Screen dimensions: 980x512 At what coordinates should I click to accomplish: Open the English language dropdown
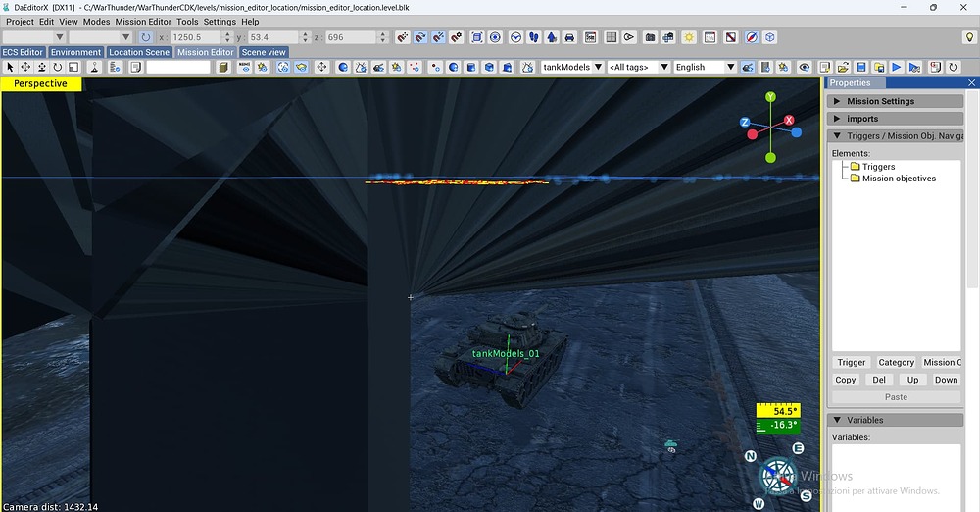click(705, 67)
